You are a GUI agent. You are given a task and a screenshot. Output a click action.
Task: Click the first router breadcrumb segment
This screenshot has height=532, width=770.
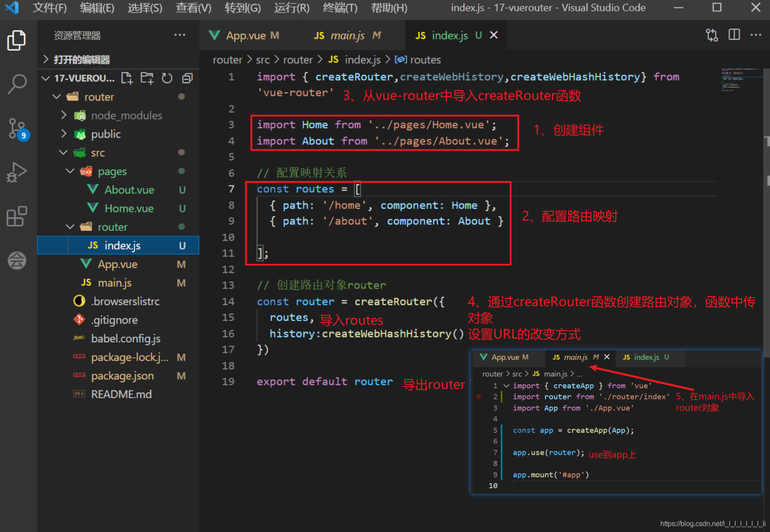pos(227,59)
